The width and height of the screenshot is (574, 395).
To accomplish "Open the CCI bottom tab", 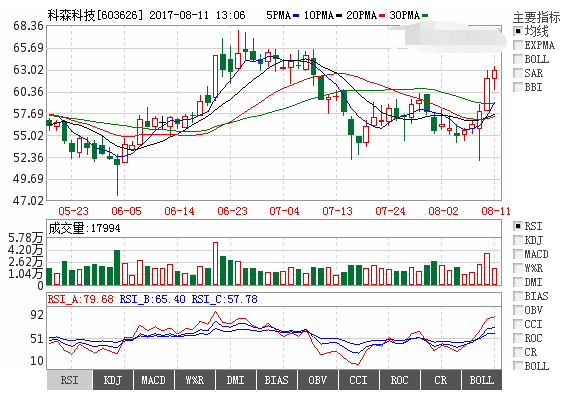I will click(x=359, y=380).
